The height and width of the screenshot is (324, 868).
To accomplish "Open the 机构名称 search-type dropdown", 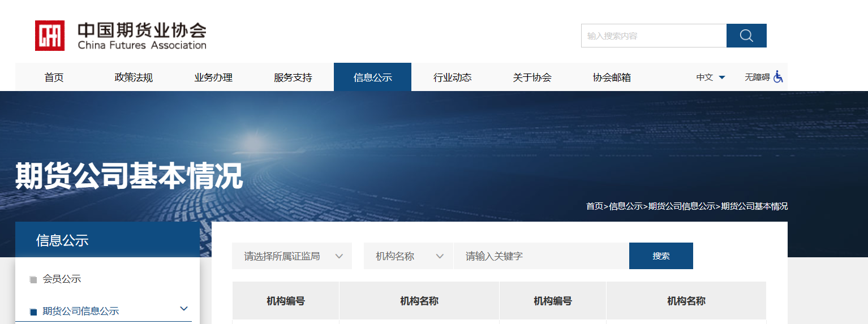I will point(409,256).
